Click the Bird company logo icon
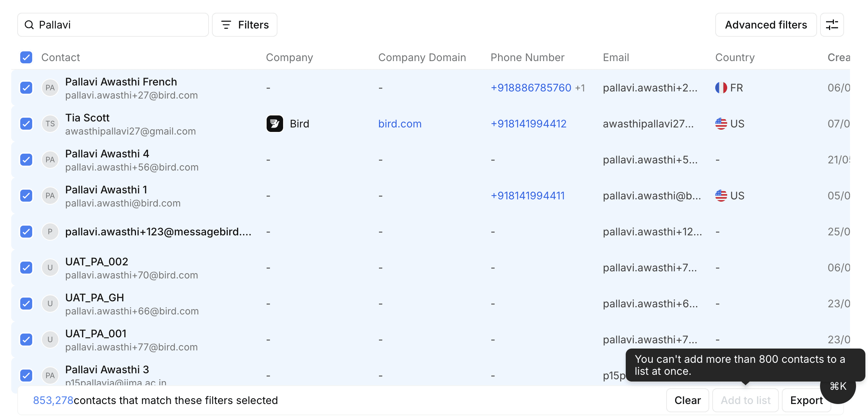This screenshot has width=868, height=416. click(x=274, y=124)
